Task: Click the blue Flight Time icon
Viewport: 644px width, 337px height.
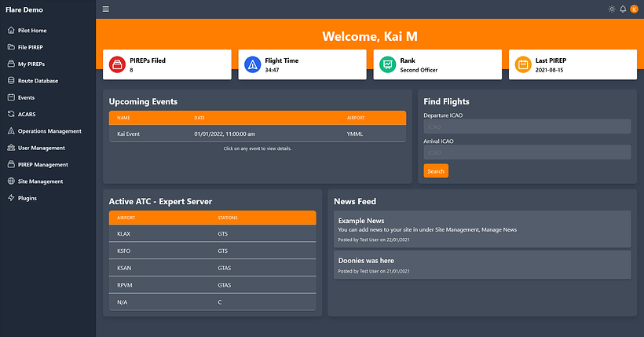Action: tap(253, 64)
